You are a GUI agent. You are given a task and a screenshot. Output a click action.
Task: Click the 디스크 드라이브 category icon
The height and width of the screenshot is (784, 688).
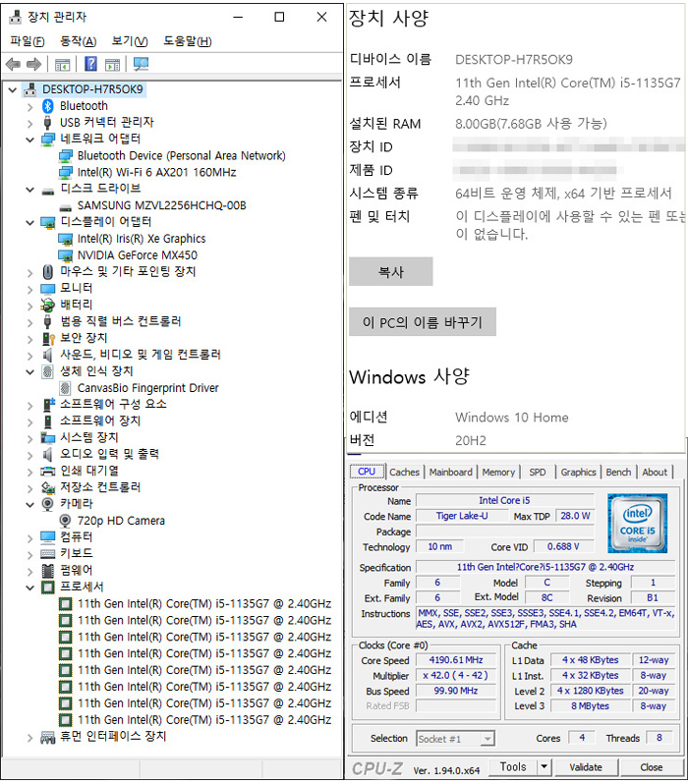coord(47,191)
